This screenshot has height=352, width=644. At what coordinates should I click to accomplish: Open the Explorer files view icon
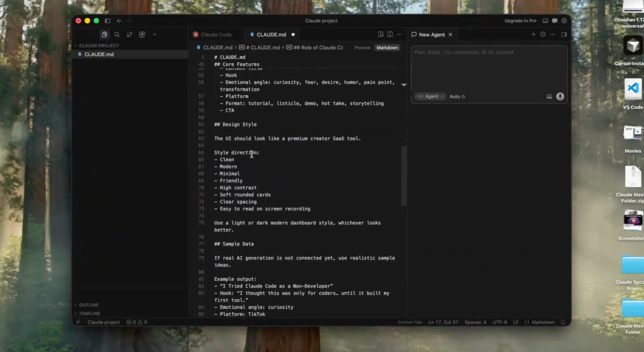[x=105, y=34]
